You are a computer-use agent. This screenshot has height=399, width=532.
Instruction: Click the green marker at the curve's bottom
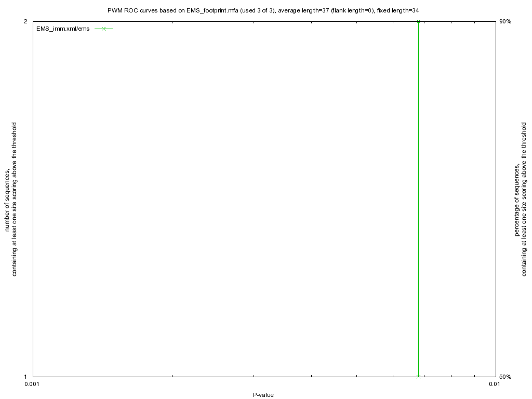(418, 377)
